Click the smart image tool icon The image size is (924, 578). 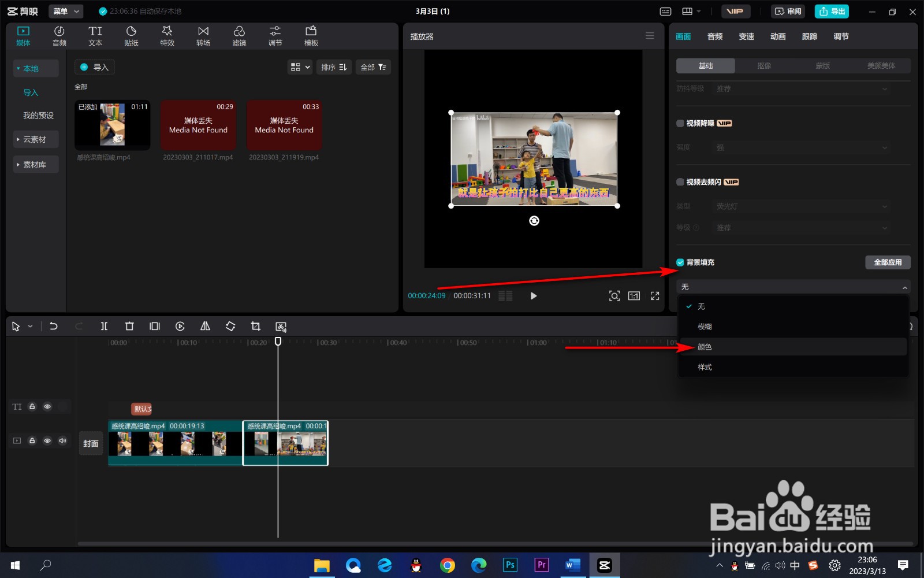(x=281, y=326)
